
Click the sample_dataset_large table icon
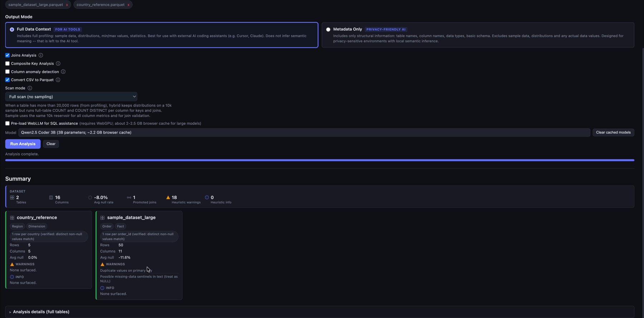point(102,218)
